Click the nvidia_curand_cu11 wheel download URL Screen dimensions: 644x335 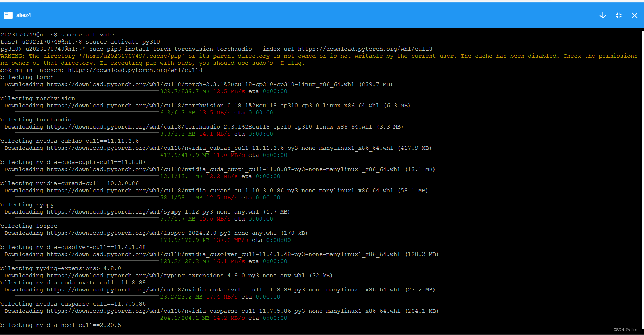220,191
